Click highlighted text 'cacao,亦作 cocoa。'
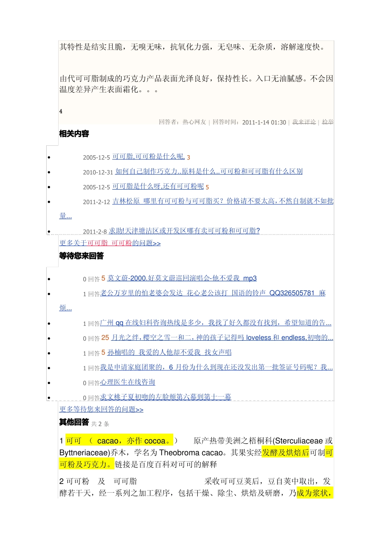 click(x=135, y=441)
